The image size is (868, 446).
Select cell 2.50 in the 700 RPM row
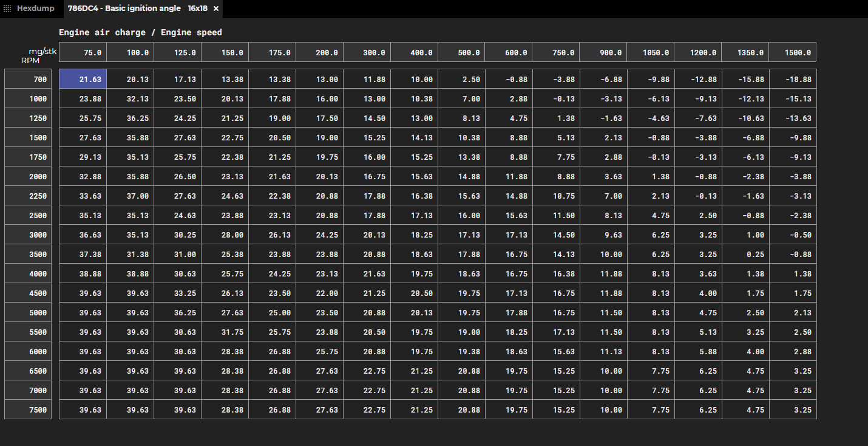461,79
